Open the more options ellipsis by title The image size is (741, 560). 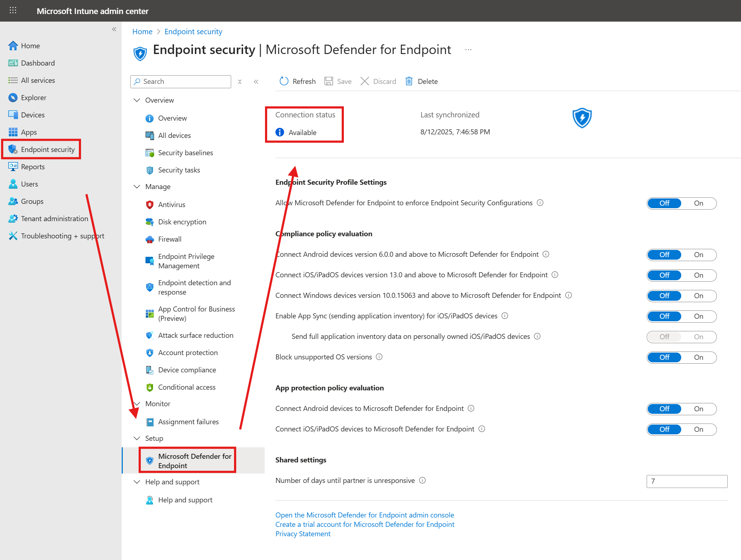tap(468, 50)
